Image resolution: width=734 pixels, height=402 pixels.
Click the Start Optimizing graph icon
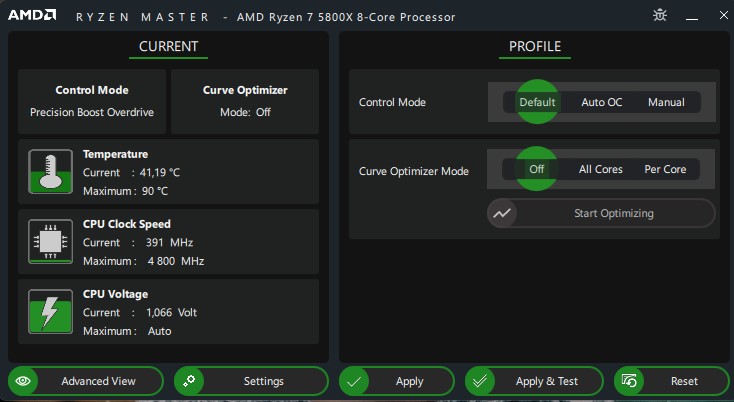(502, 213)
